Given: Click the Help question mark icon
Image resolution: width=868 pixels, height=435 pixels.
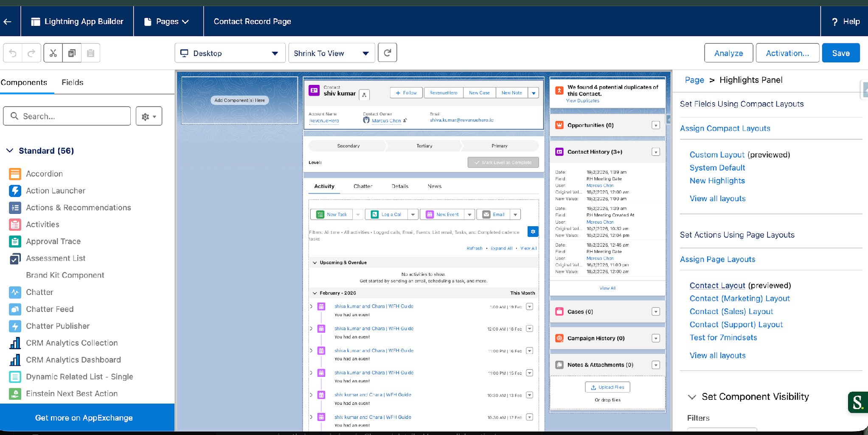Looking at the screenshot, I should [x=834, y=22].
